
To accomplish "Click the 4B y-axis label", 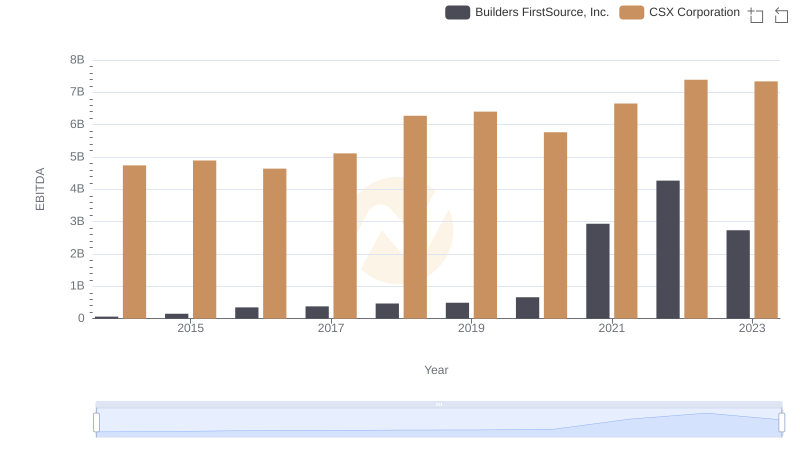I will click(x=77, y=189).
